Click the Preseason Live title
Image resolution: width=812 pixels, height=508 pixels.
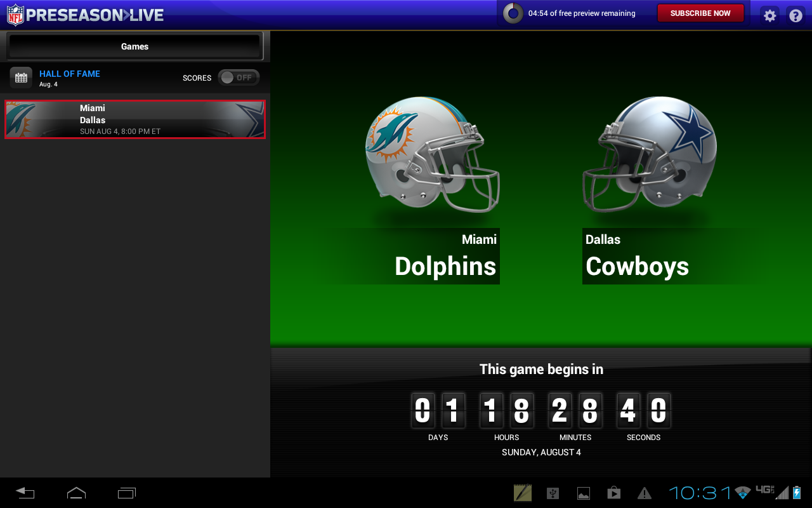[95, 15]
